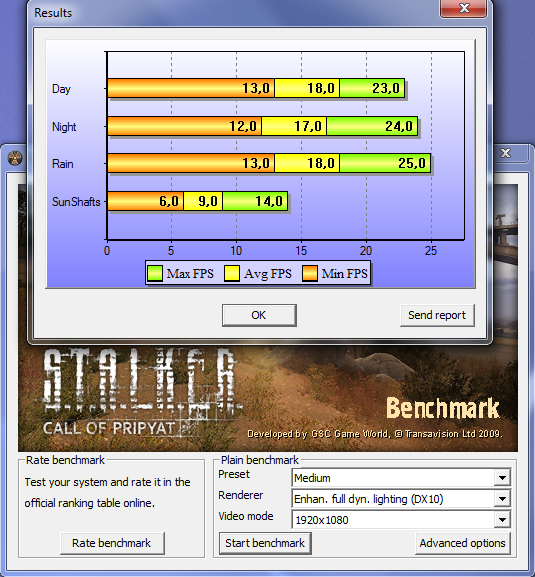Click the Rate benchmark button
The image size is (535, 577).
click(x=112, y=543)
